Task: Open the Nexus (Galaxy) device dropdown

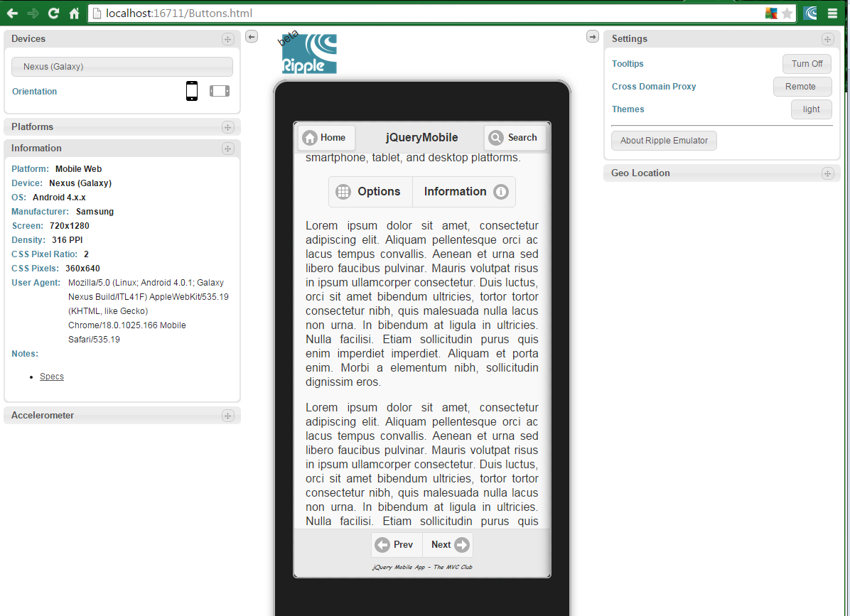Action: click(x=122, y=67)
